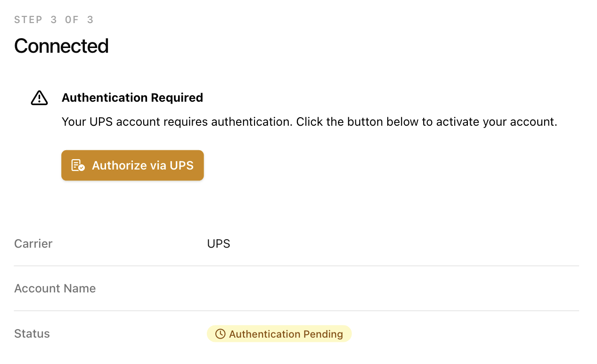Click the STEP 3 OF 3 indicator
The image size is (597, 364).
[54, 20]
